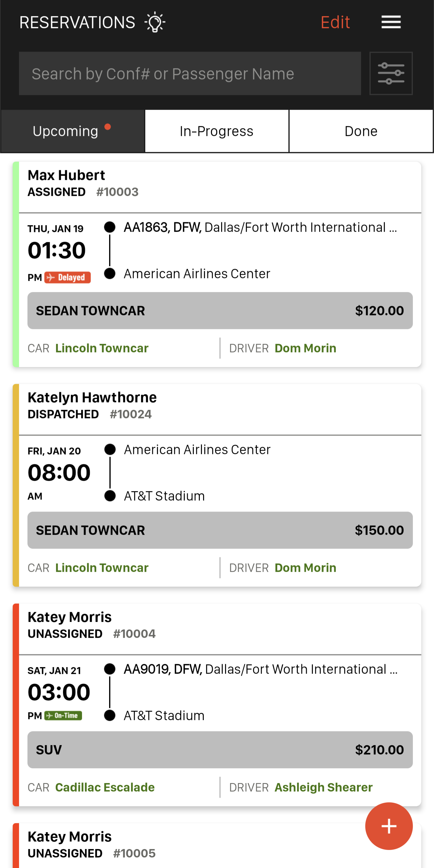Image resolution: width=434 pixels, height=868 pixels.
Task: Tap the SUV $210.00 price bar
Action: (220, 750)
